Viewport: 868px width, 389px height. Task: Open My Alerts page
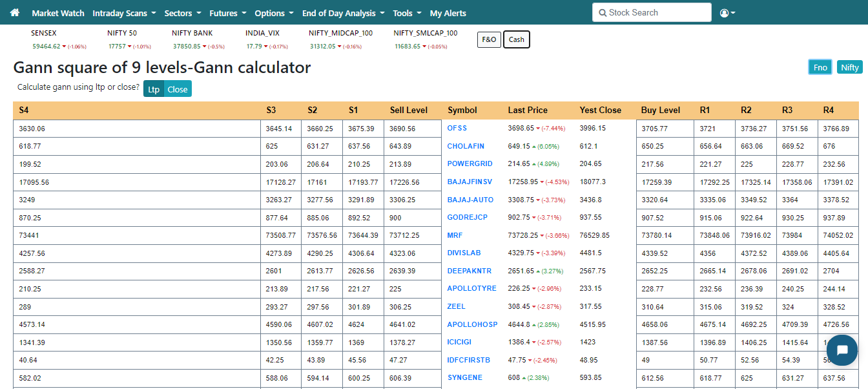(x=448, y=13)
